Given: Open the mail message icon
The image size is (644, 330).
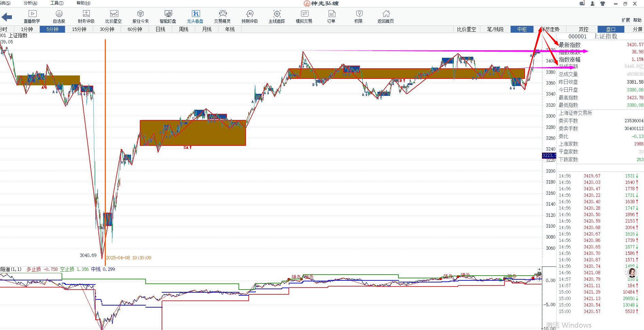Looking at the screenshot, I should click(x=582, y=3).
